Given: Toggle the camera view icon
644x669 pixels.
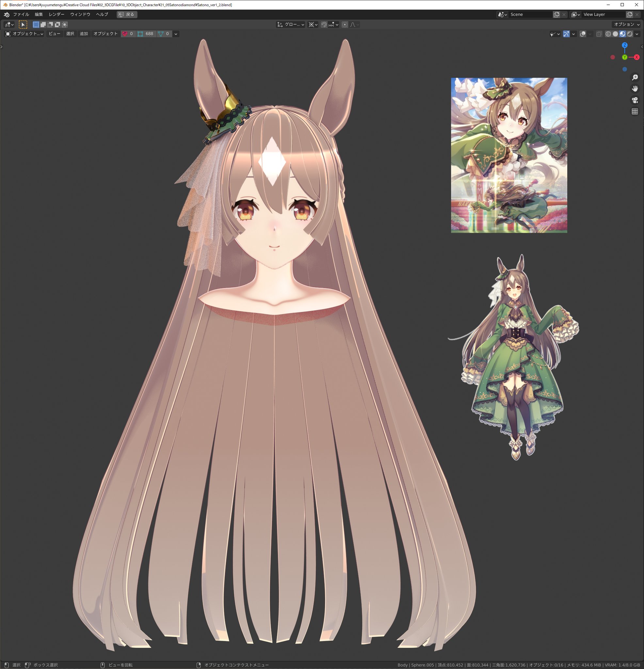Looking at the screenshot, I should (x=635, y=100).
